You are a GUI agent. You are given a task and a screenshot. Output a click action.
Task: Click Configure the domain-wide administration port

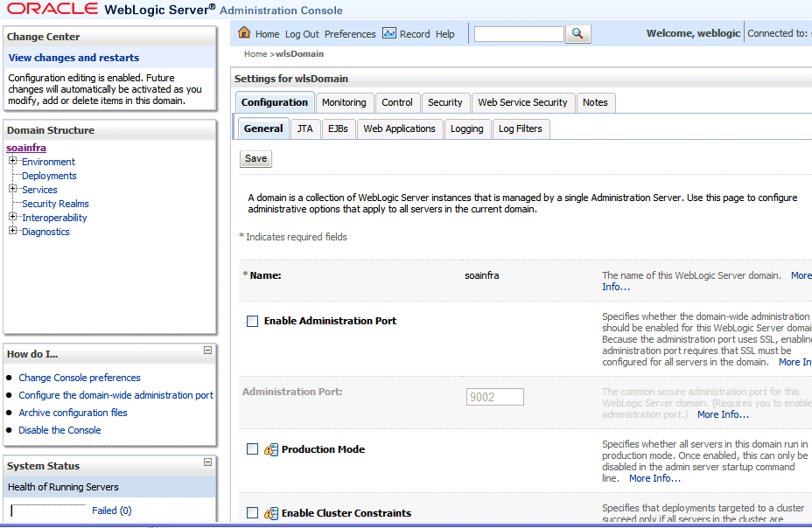point(116,395)
